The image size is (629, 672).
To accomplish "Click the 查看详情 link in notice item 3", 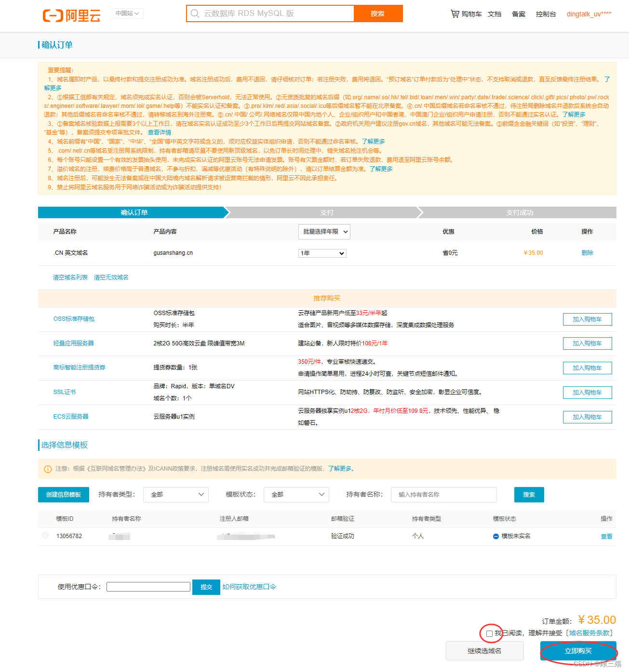I will point(160,132).
